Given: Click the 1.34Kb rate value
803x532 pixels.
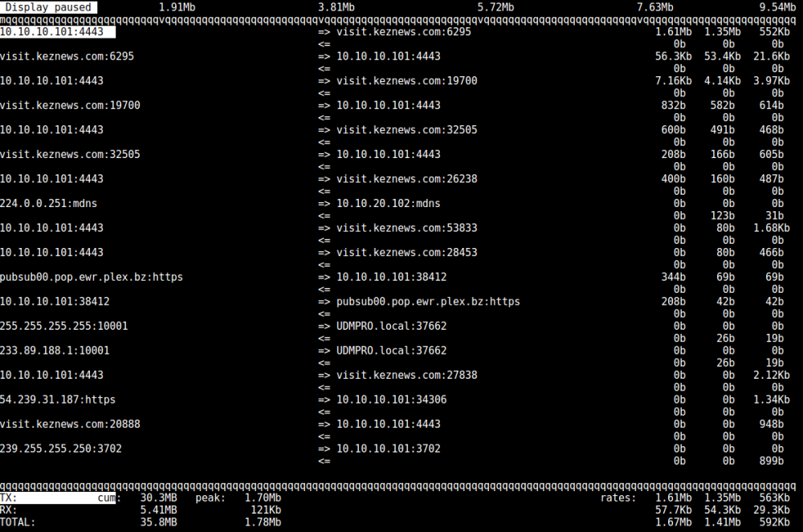Looking at the screenshot, I should tap(771, 400).
